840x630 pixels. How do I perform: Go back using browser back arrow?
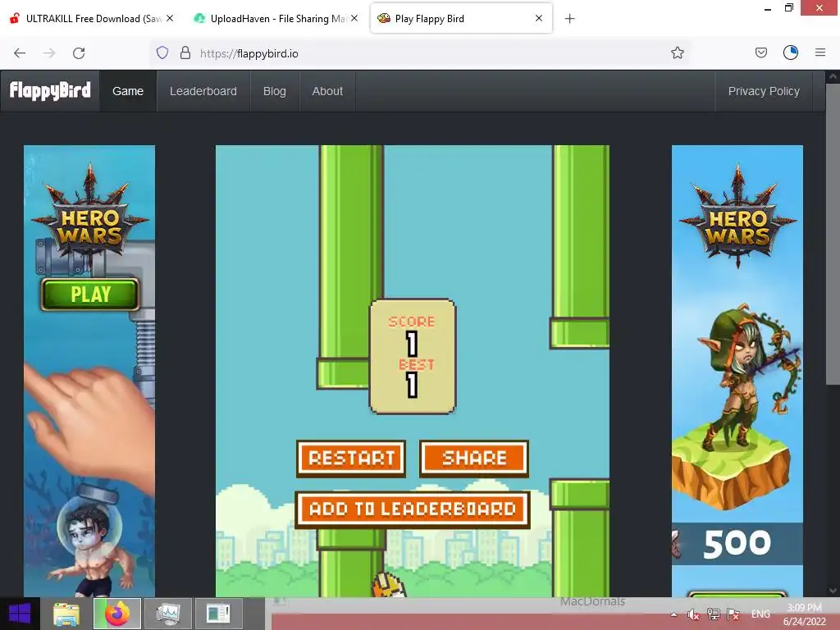coord(20,53)
